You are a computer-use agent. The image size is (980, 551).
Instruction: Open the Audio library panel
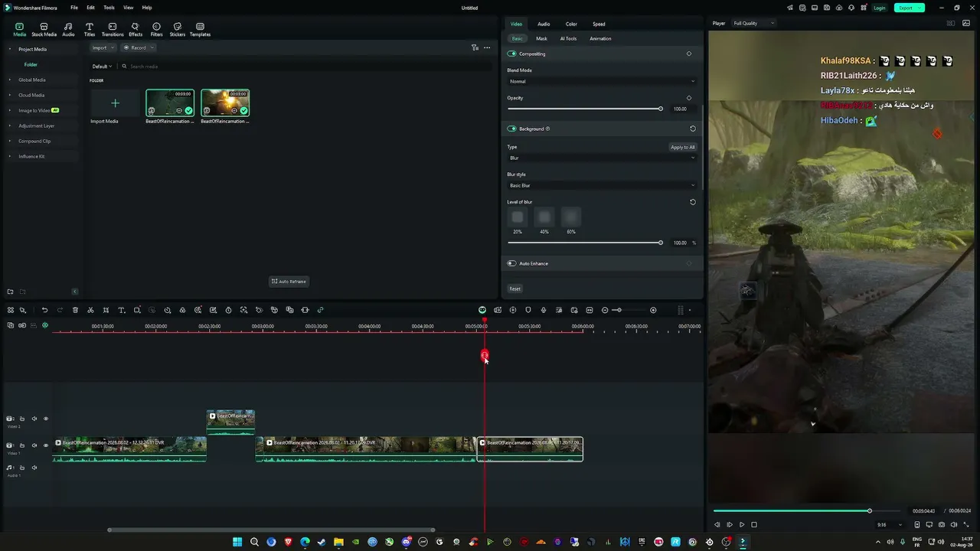[68, 29]
